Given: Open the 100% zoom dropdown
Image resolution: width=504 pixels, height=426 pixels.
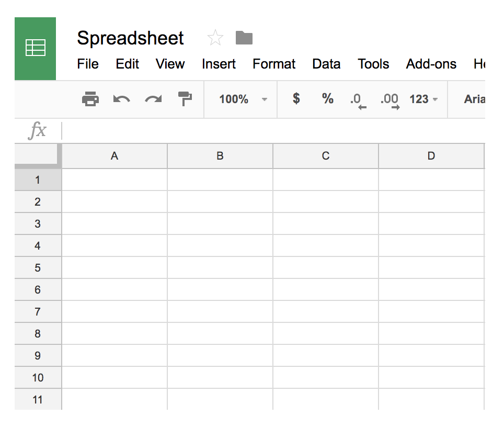Looking at the screenshot, I should (x=243, y=99).
